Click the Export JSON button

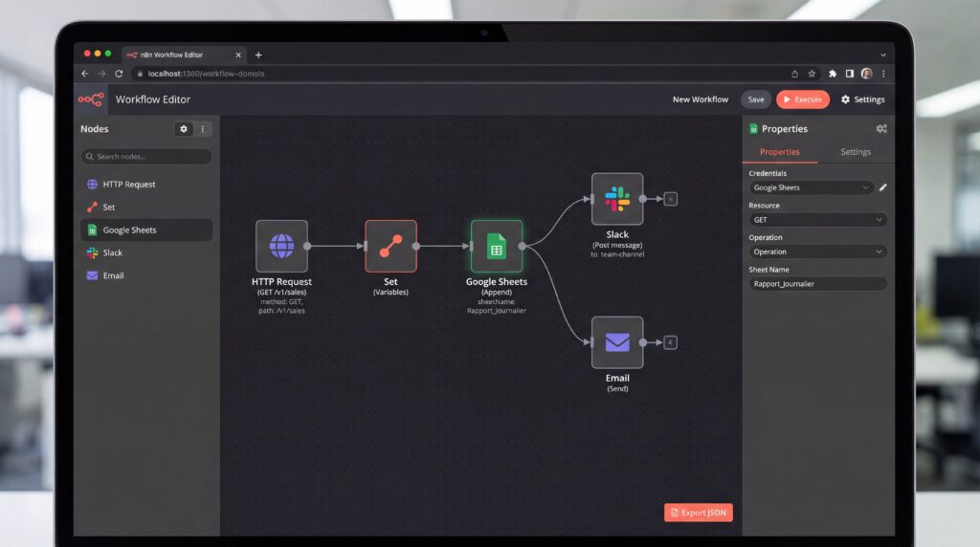(698, 513)
